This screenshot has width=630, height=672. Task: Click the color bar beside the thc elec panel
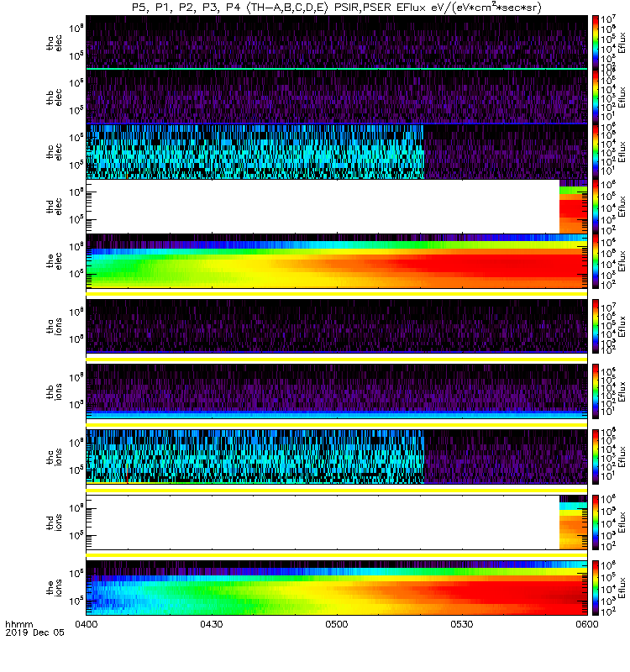(x=596, y=151)
